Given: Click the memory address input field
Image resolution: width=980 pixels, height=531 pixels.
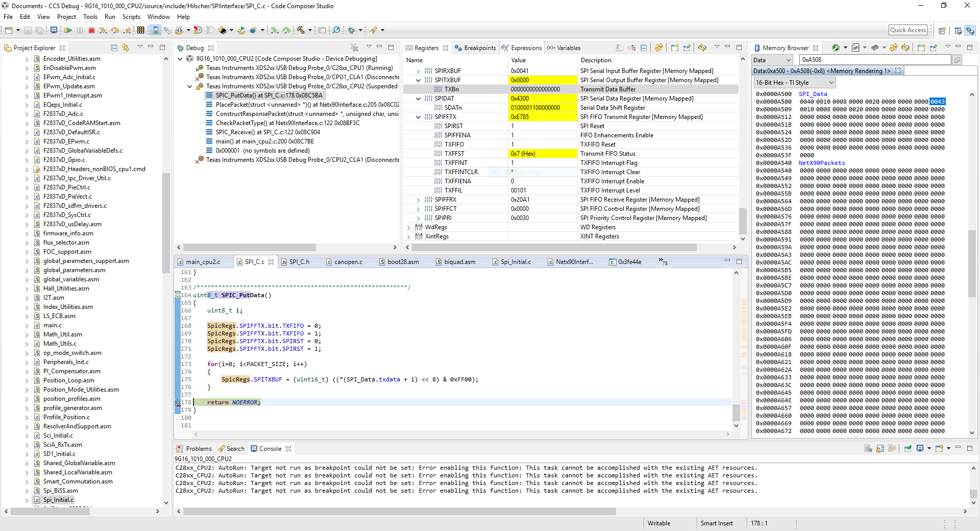Looking at the screenshot, I should pos(874,60).
